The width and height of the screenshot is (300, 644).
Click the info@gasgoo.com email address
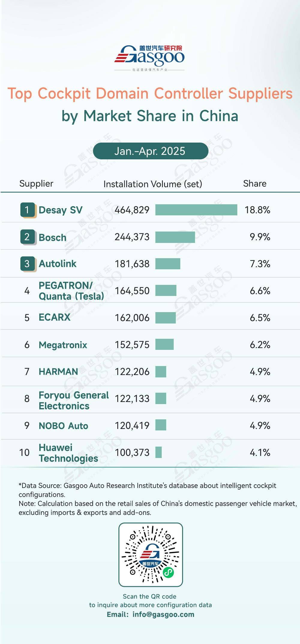tap(163, 615)
